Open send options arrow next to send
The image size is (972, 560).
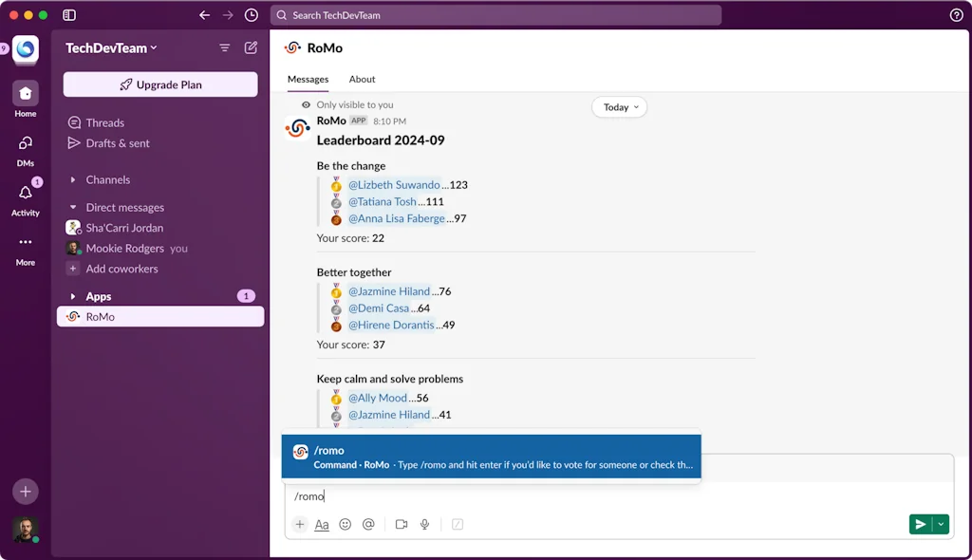941,524
